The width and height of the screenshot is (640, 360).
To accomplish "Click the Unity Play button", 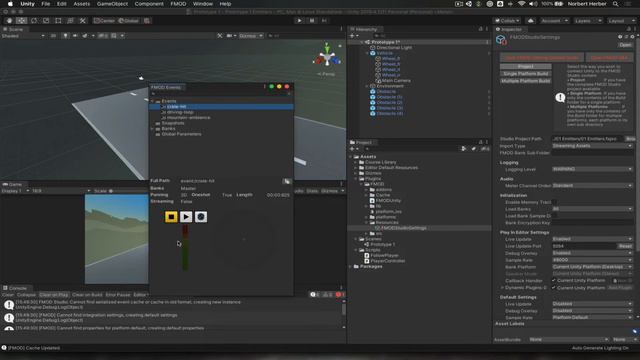I will coord(300,20).
